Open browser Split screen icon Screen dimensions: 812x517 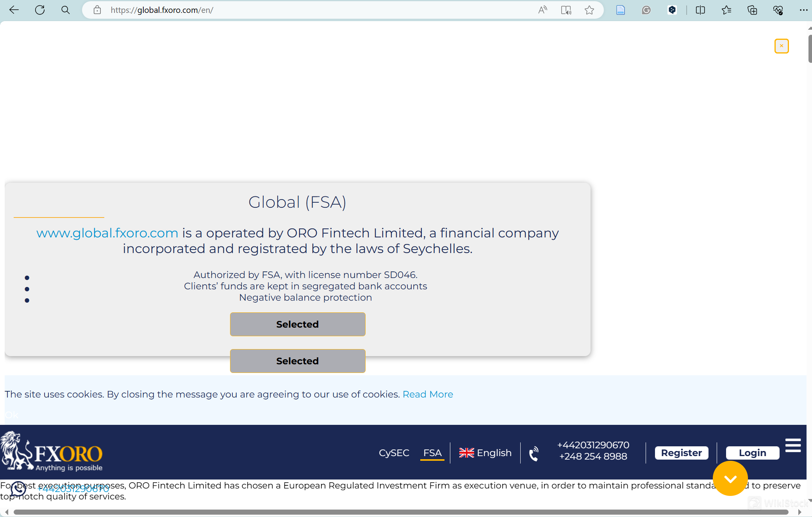point(700,10)
